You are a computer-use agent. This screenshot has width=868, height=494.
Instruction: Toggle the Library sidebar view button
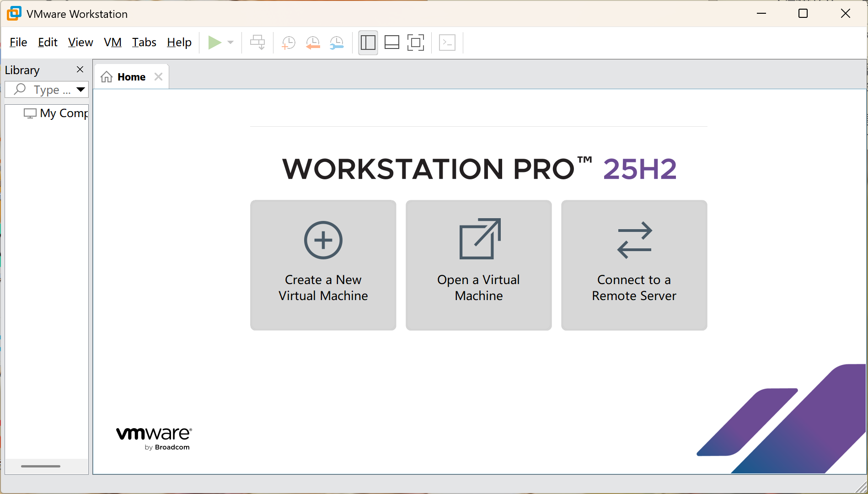(x=368, y=43)
